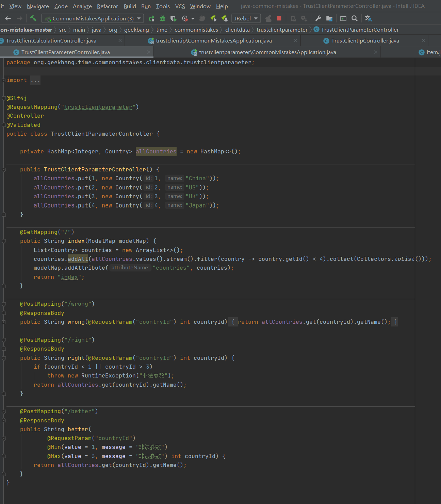This screenshot has width=441, height=504.
Task: Start debugging with the green bug icon
Action: tap(163, 18)
